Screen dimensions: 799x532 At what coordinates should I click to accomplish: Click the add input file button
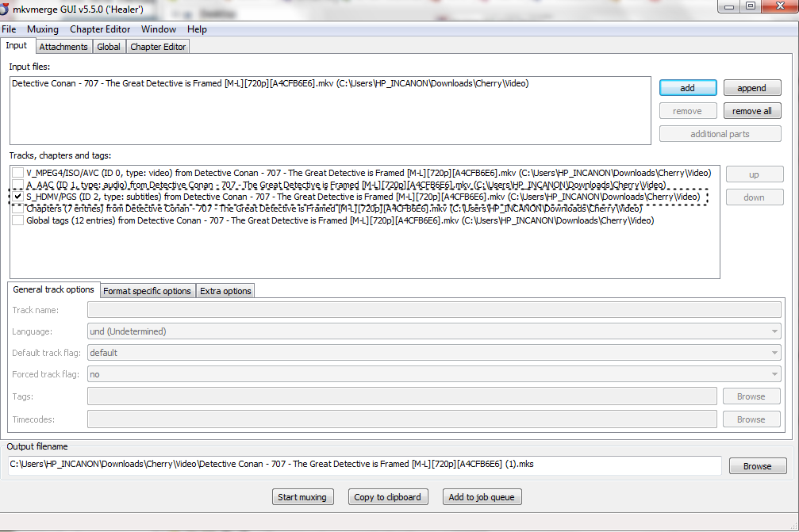click(x=688, y=87)
